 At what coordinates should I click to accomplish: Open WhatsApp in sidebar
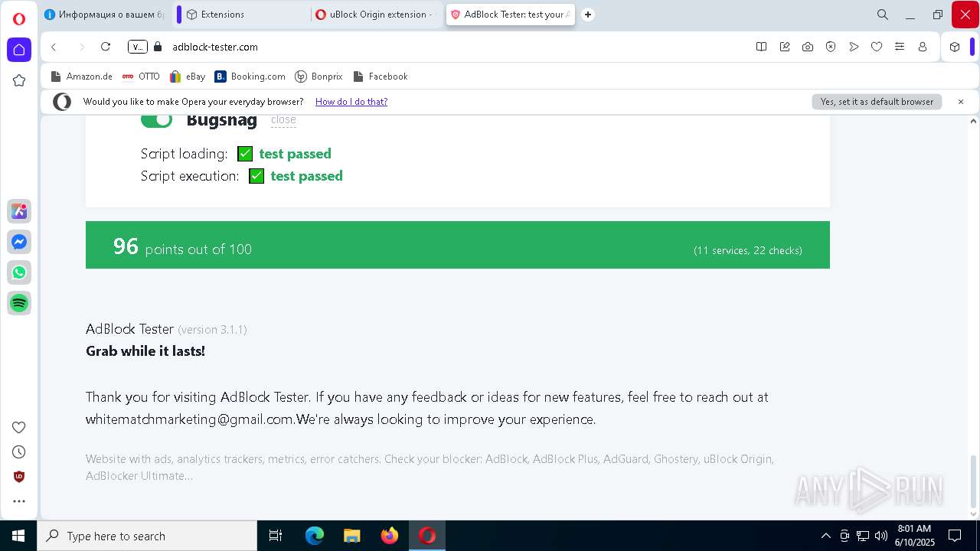(19, 272)
